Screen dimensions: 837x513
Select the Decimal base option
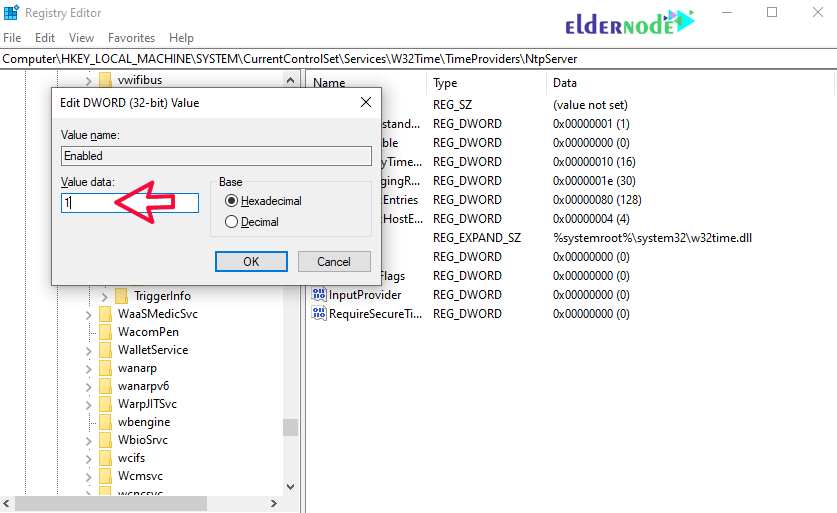point(232,222)
